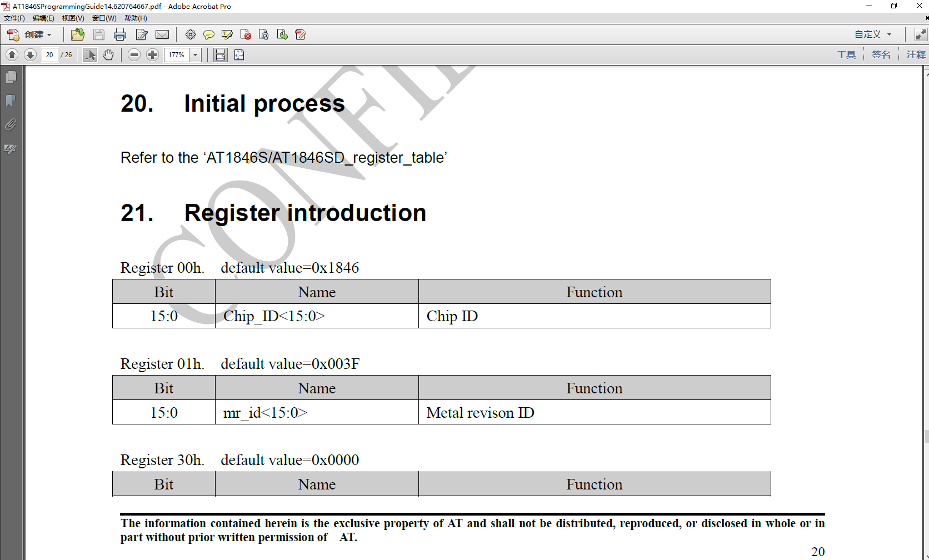This screenshot has width=929, height=560.
Task: Click the Sign document pen icon
Action: (301, 34)
